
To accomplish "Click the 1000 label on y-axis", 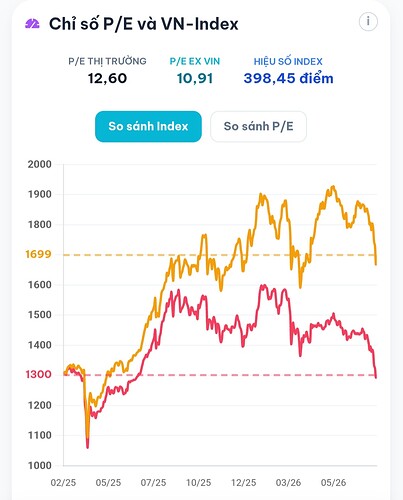I will click(40, 465).
